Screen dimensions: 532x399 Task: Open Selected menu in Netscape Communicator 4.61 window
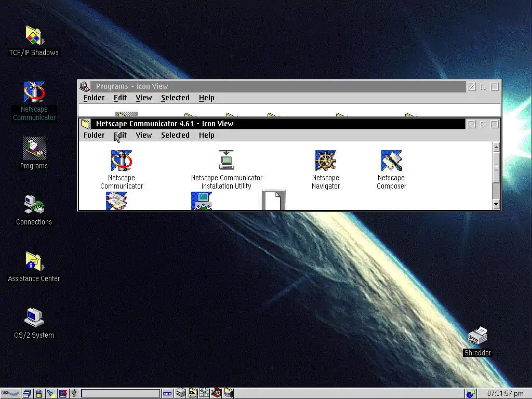[175, 135]
